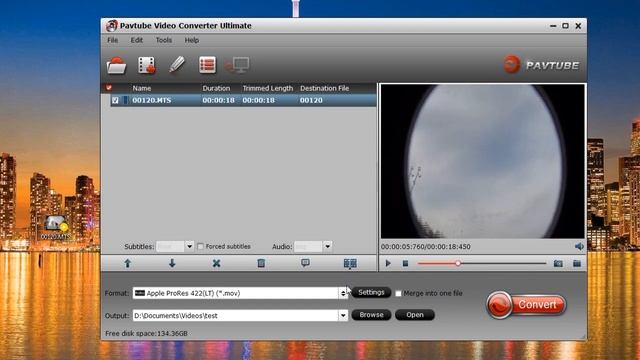640x360 pixels.
Task: Click the Browse button
Action: (371, 315)
